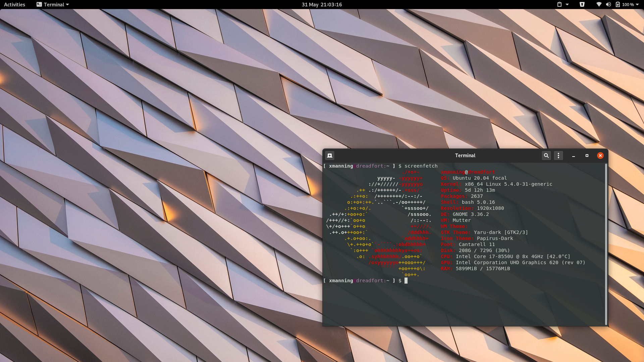Click the screenfetch command text
This screenshot has height=362, width=644.
[421, 166]
